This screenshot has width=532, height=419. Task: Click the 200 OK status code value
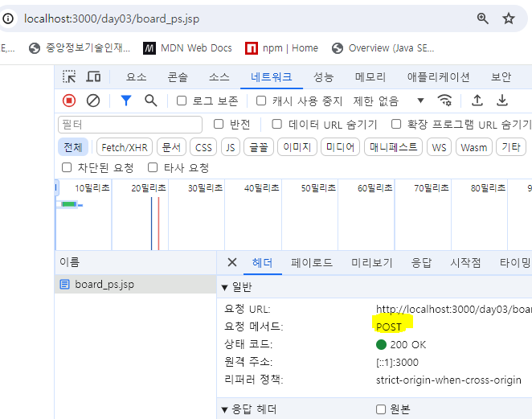pyautogui.click(x=401, y=345)
